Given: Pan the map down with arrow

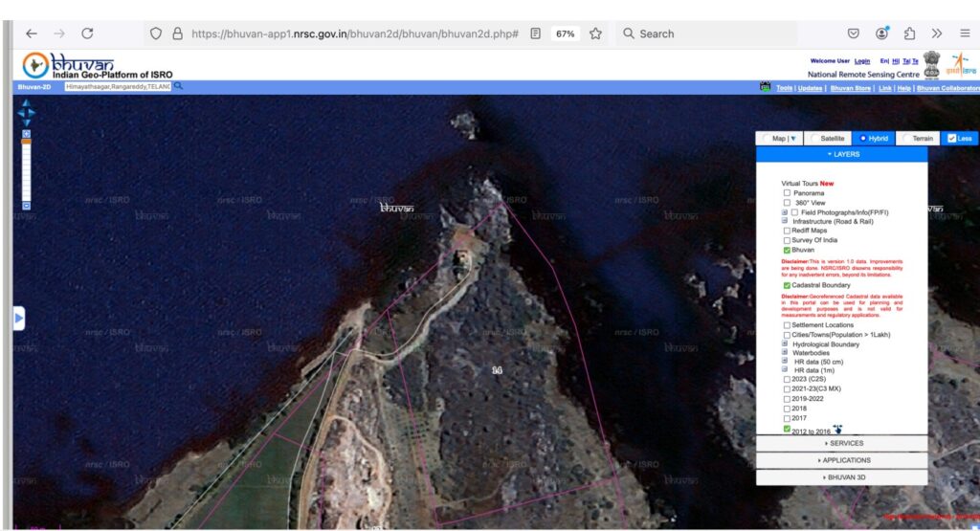Looking at the screenshot, I should [x=27, y=122].
